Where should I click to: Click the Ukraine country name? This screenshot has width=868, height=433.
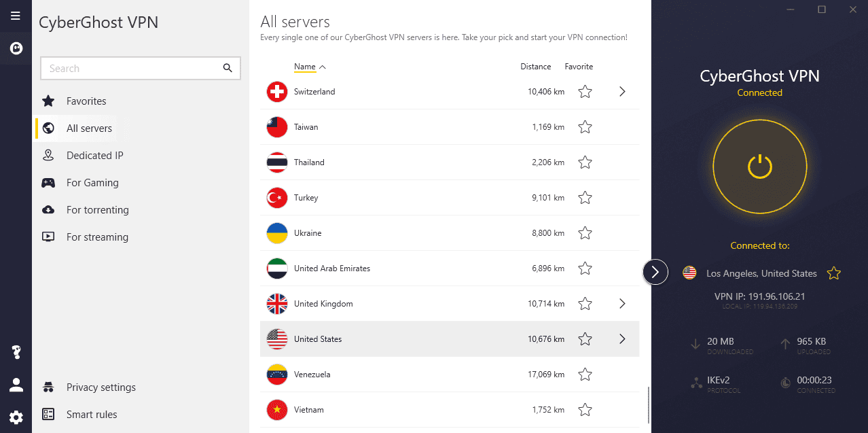pyautogui.click(x=308, y=233)
